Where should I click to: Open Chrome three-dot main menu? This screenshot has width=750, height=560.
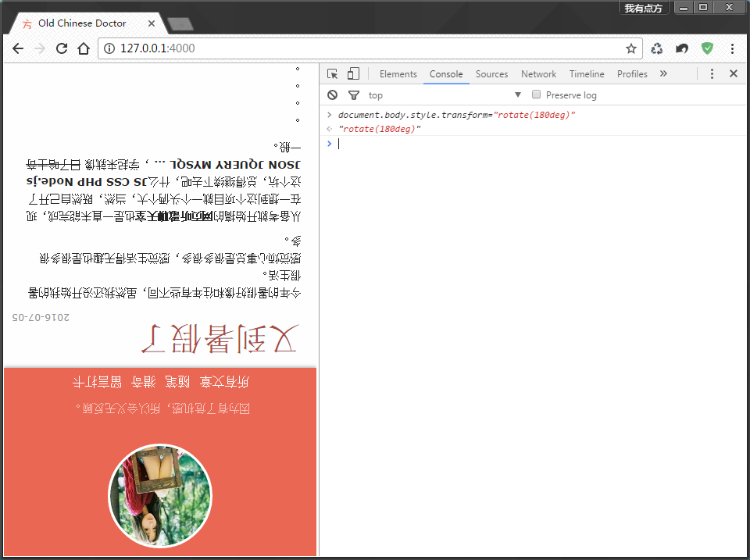click(x=732, y=48)
